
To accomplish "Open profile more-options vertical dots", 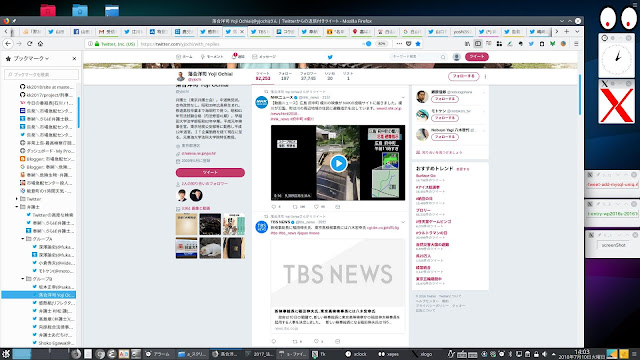I will pyautogui.click(x=485, y=76).
